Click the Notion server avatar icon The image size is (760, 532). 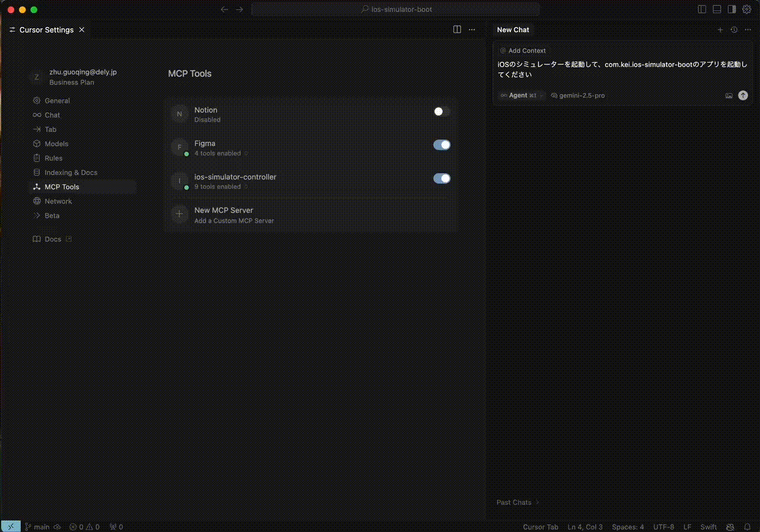[x=179, y=114]
